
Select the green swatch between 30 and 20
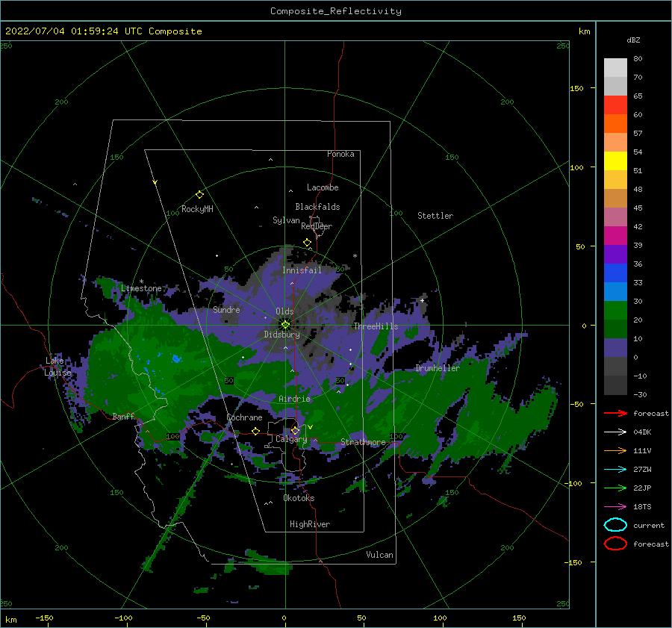615,310
